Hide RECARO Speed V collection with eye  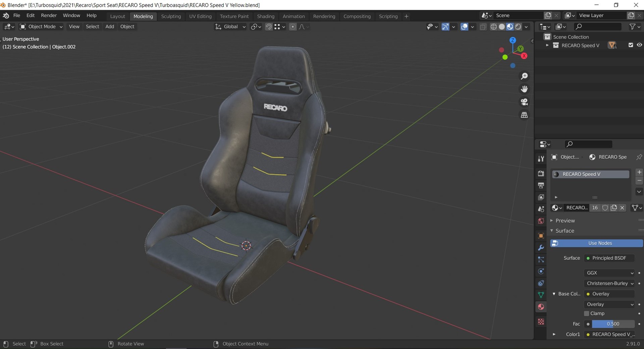tap(639, 45)
